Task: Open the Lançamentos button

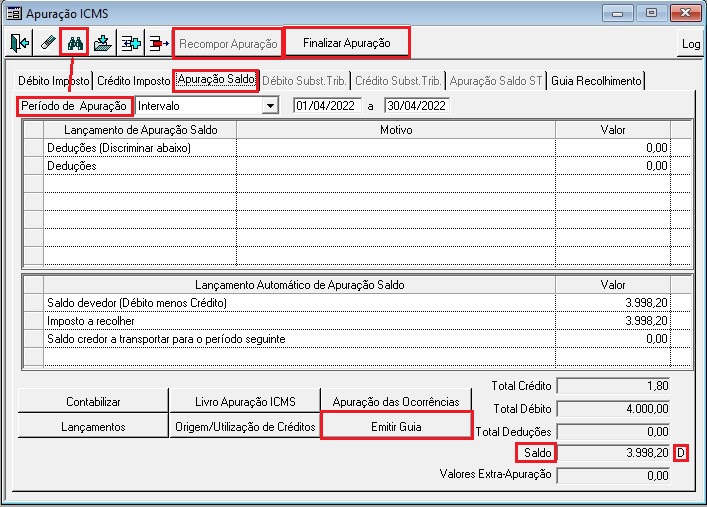Action: tap(93, 427)
